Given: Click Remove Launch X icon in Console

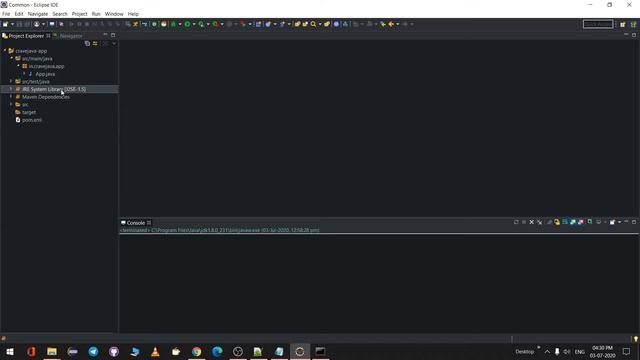Looking at the screenshot, I should 531,222.
